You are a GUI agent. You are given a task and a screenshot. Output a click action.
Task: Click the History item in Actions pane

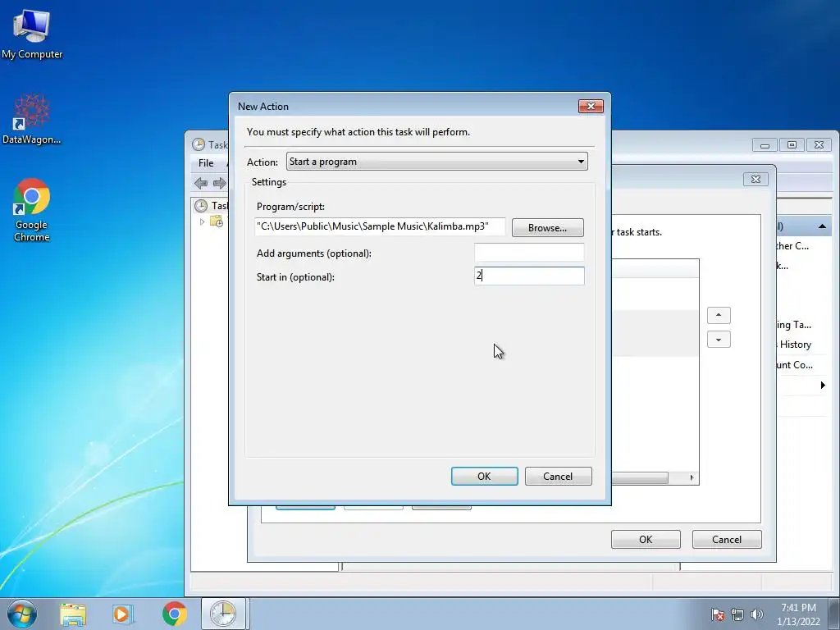(x=796, y=345)
